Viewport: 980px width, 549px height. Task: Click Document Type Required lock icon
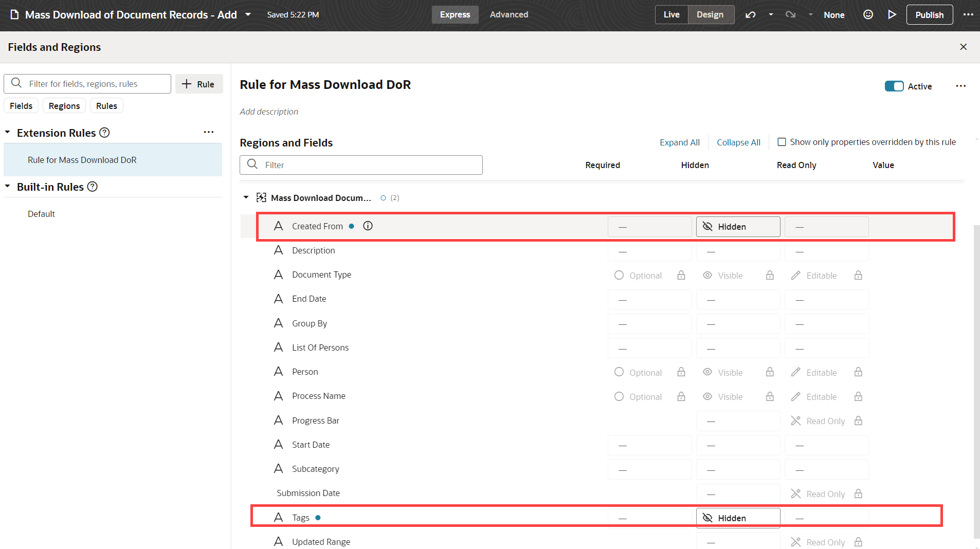[681, 275]
